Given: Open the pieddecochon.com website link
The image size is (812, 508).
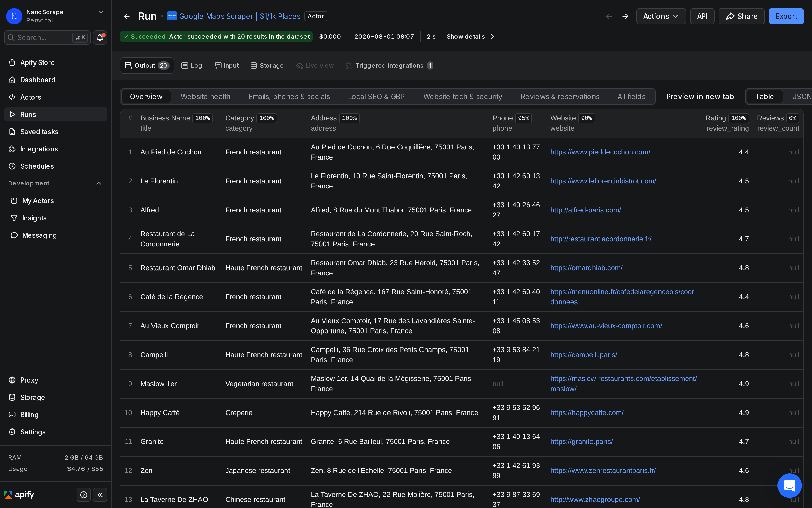Looking at the screenshot, I should pyautogui.click(x=600, y=152).
